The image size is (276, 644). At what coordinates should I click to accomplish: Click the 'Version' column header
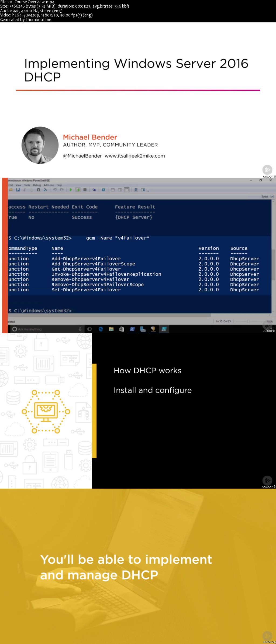point(209,248)
